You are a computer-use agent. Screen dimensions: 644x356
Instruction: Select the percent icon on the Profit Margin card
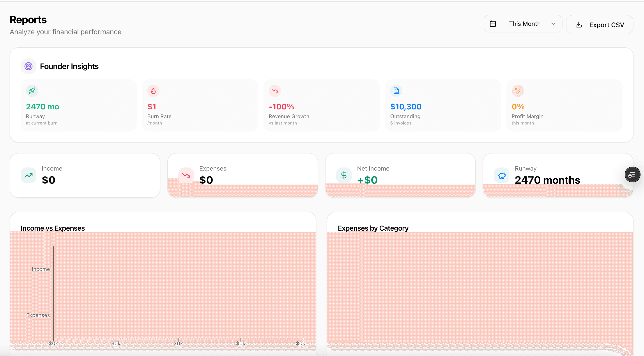[x=518, y=91]
